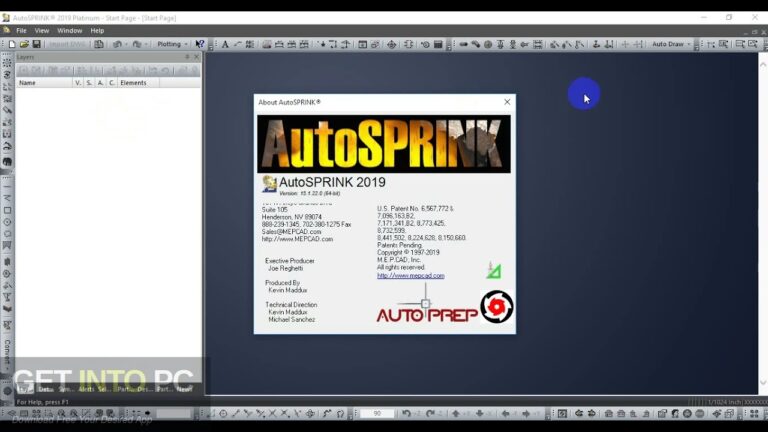Click the Name column header
This screenshot has width=768, height=432.
44,83
